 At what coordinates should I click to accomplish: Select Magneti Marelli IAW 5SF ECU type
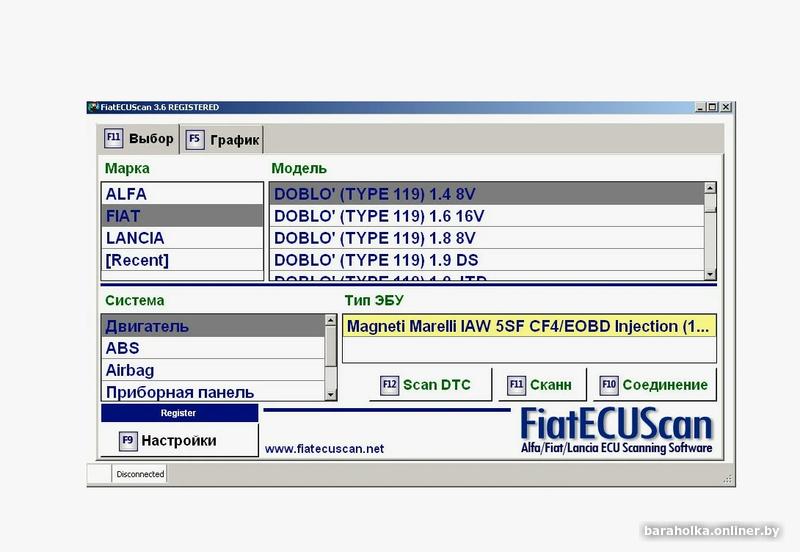pyautogui.click(x=529, y=326)
